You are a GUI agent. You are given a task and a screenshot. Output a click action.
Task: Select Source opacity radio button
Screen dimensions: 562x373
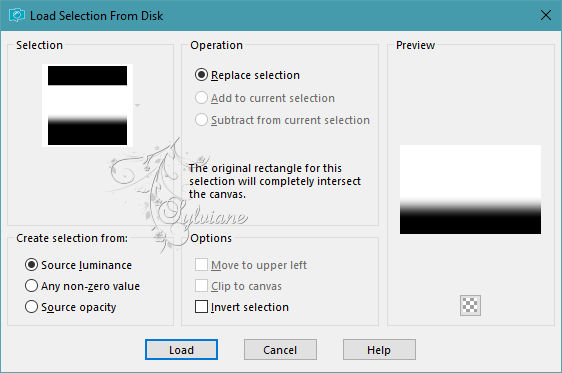pyautogui.click(x=71, y=307)
